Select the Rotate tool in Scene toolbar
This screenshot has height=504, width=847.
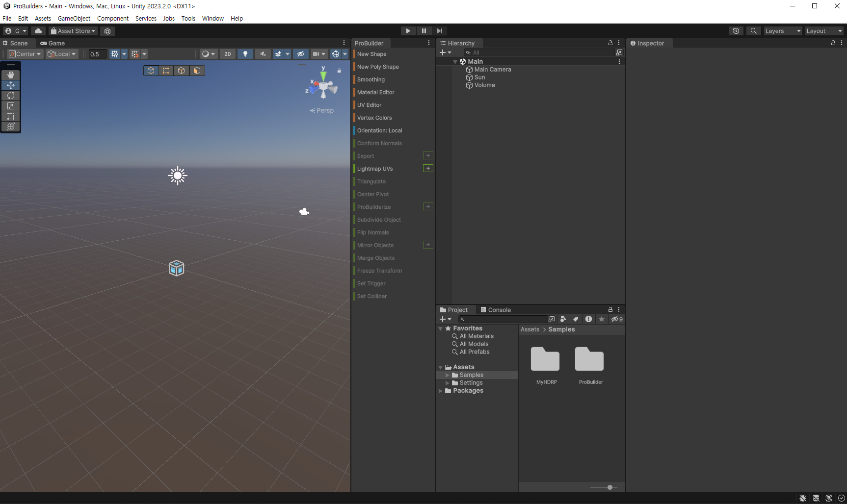click(x=11, y=96)
